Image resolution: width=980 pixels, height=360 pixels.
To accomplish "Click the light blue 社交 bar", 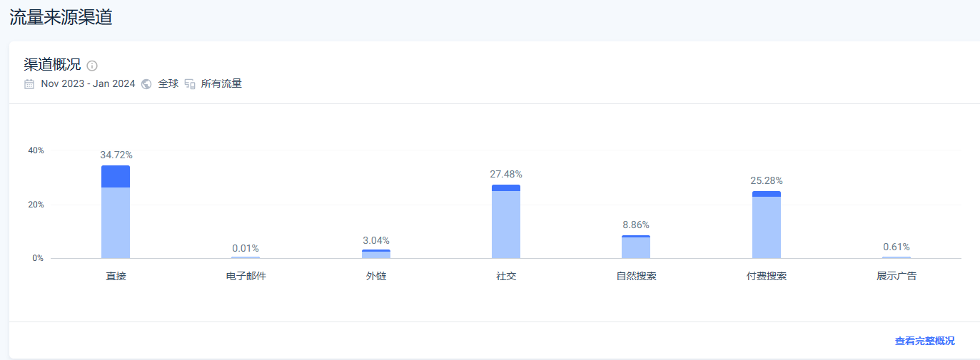I will click(506, 225).
